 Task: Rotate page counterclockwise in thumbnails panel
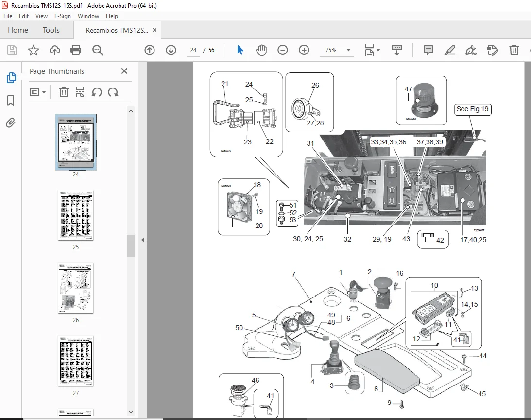(97, 92)
